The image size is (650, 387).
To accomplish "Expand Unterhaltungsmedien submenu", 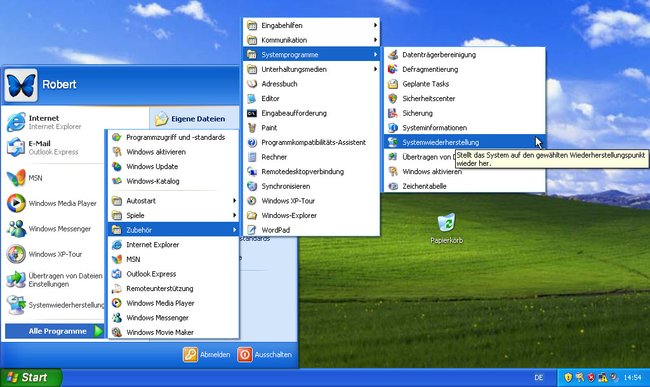I will [311, 69].
